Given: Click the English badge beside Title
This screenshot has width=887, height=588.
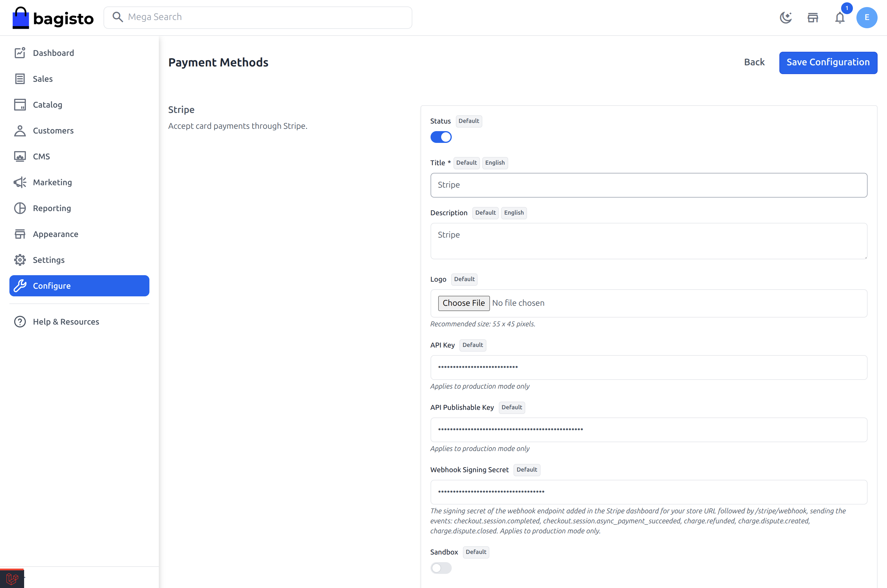Looking at the screenshot, I should 495,163.
